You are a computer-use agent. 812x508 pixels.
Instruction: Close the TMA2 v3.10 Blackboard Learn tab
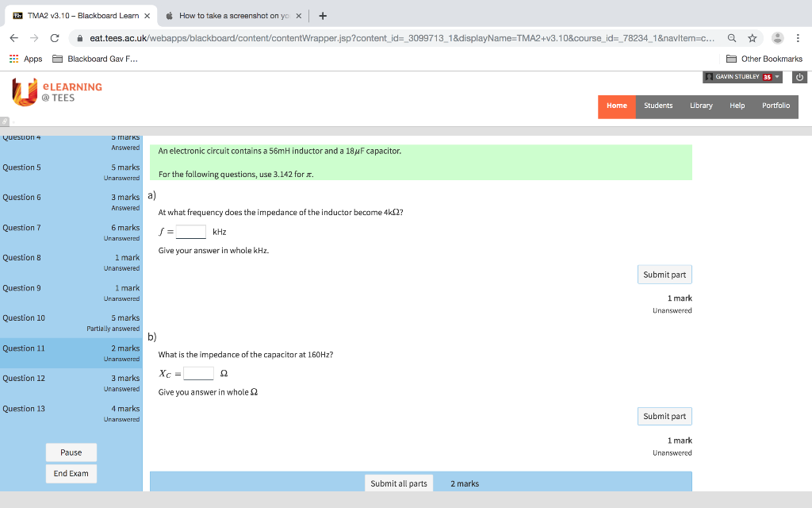click(x=147, y=16)
